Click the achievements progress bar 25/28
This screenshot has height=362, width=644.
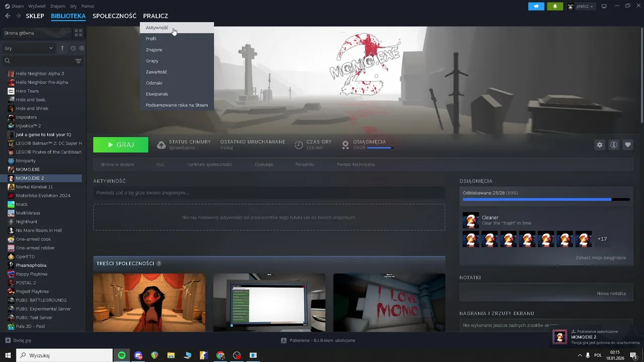pyautogui.click(x=546, y=200)
